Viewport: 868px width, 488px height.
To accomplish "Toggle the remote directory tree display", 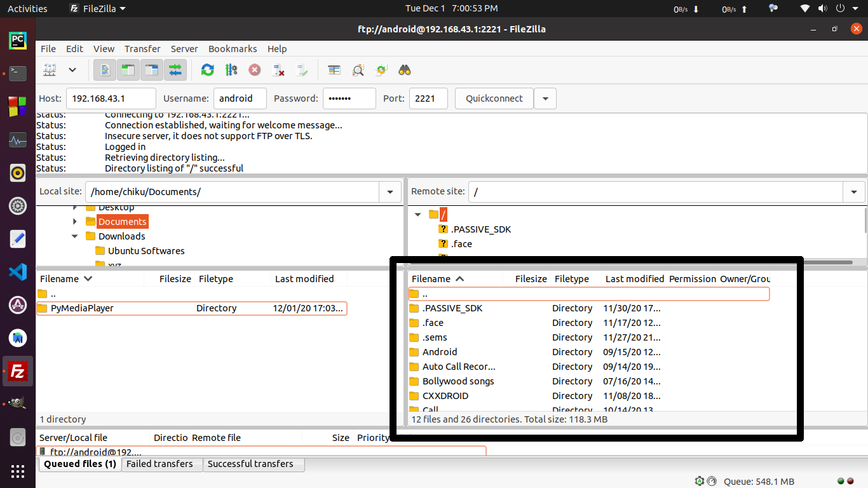I will tap(151, 70).
